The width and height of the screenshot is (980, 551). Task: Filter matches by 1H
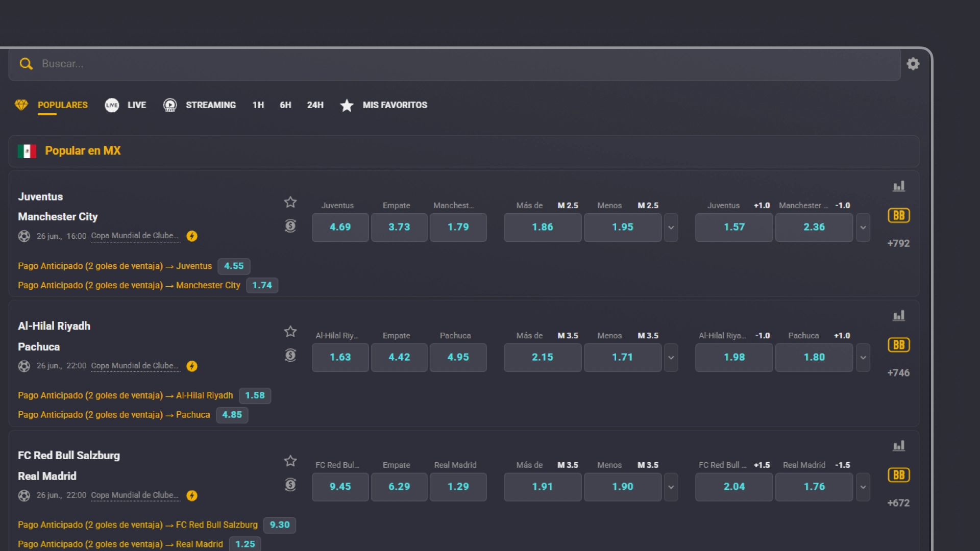[x=258, y=105]
